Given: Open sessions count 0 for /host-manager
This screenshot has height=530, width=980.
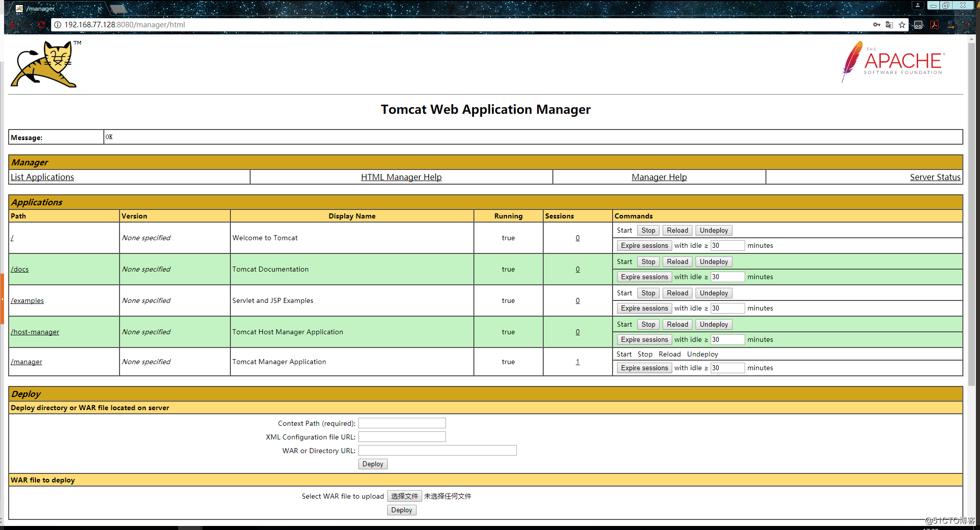Looking at the screenshot, I should (578, 332).
